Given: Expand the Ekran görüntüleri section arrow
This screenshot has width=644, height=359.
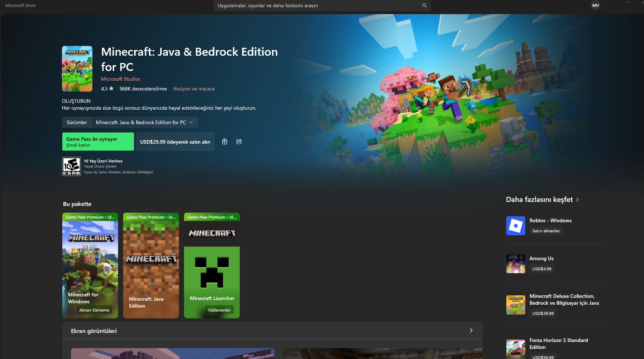Looking at the screenshot, I should (471, 330).
